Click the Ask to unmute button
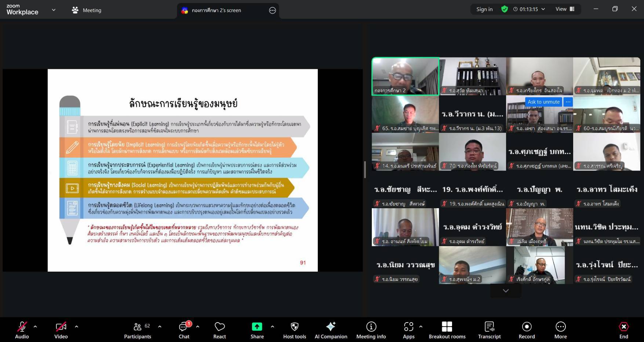The image size is (644, 342). click(543, 102)
